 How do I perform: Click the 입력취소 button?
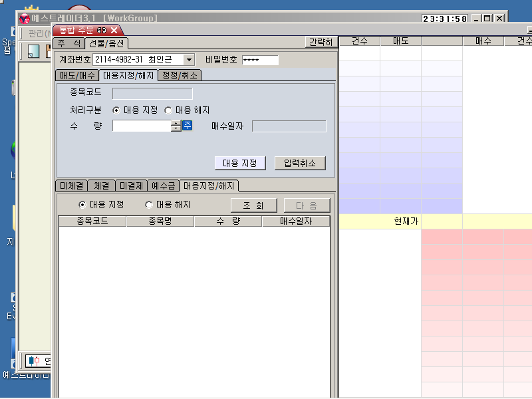(300, 163)
